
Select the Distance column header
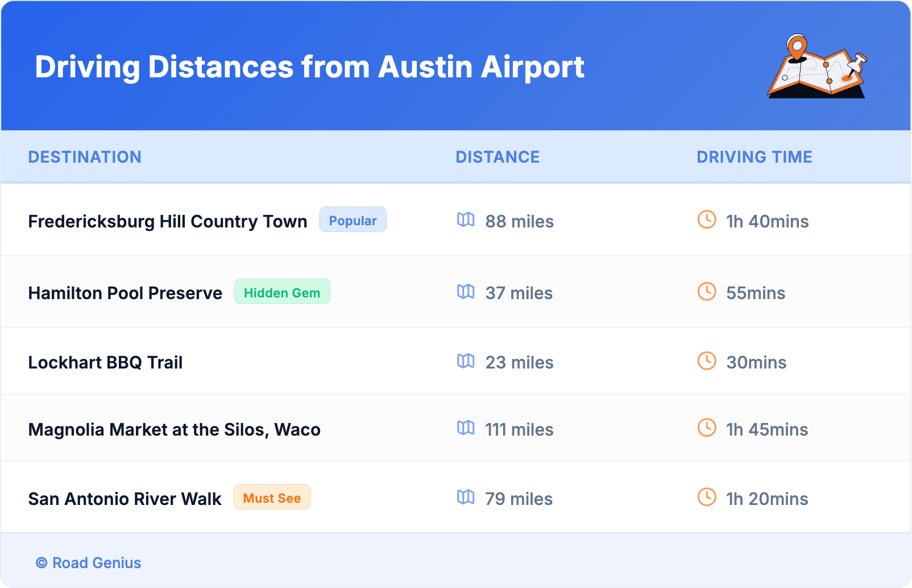pyautogui.click(x=498, y=157)
